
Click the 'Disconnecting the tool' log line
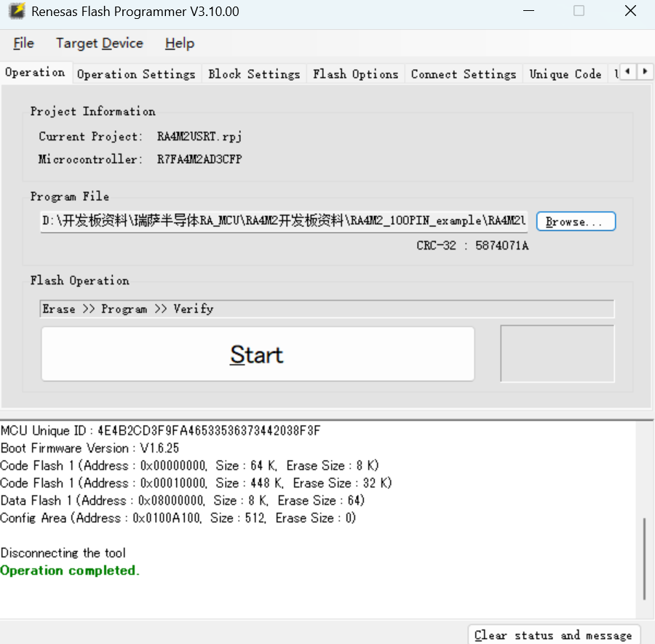coord(63,553)
